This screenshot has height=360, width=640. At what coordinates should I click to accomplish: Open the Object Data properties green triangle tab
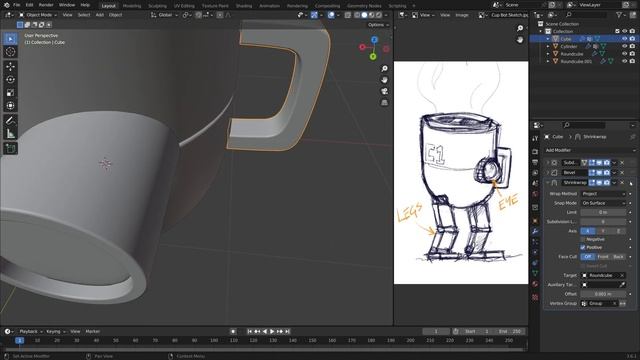535,273
